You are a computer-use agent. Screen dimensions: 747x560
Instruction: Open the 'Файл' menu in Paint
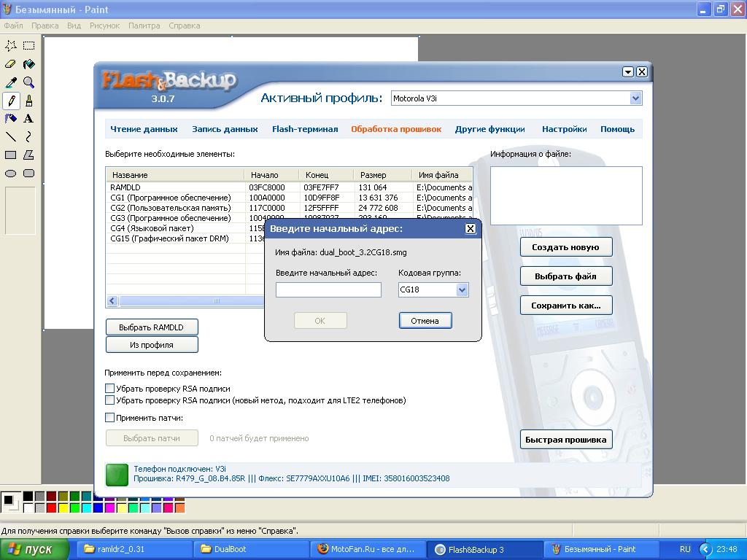point(13,26)
